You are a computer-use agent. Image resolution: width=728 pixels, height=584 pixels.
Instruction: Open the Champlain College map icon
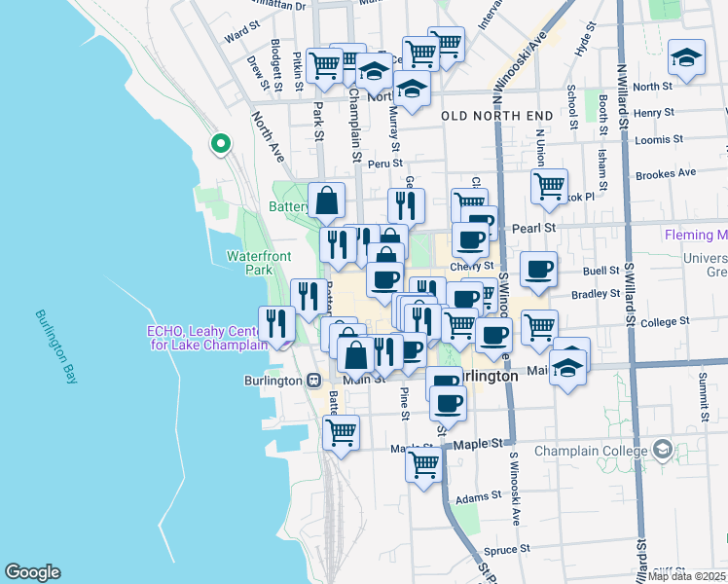pyautogui.click(x=663, y=450)
